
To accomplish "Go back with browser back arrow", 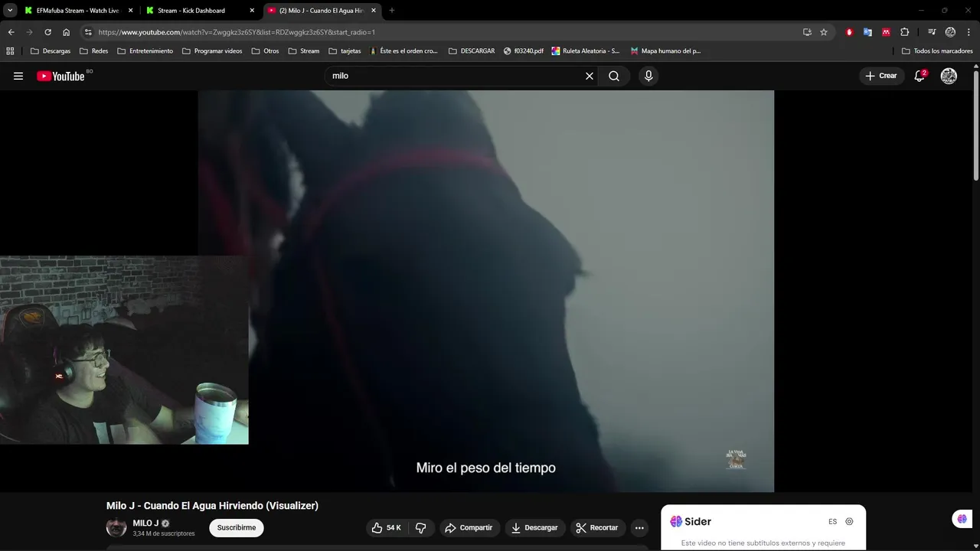I will pyautogui.click(x=11, y=32).
